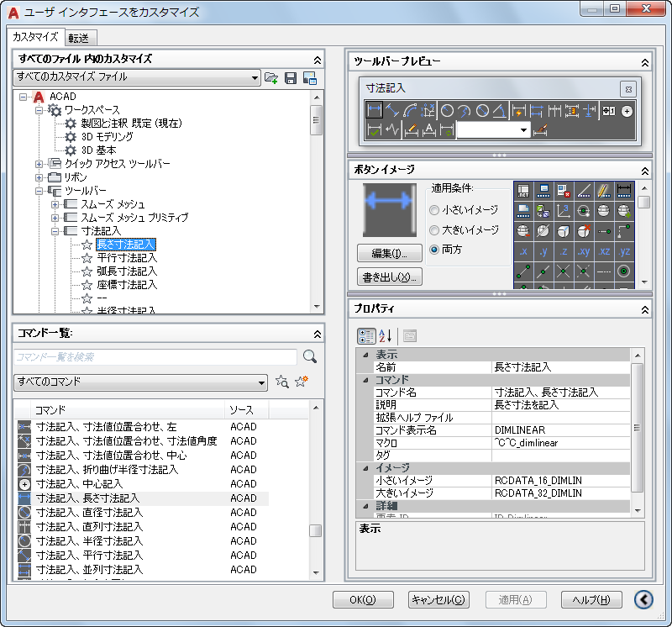672x627 pixels.
Task: Collapse the コマンド一覧 panel
Action: point(318,334)
